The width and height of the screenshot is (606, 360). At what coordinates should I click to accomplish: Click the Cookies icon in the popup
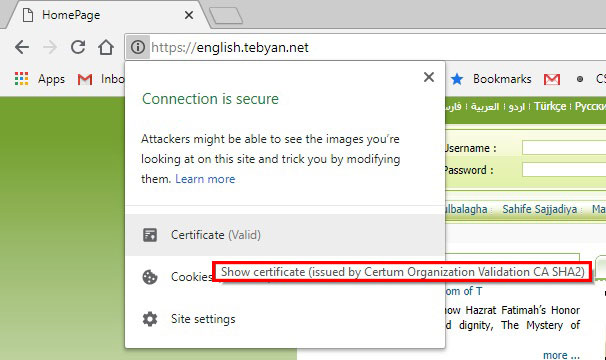pos(150,277)
